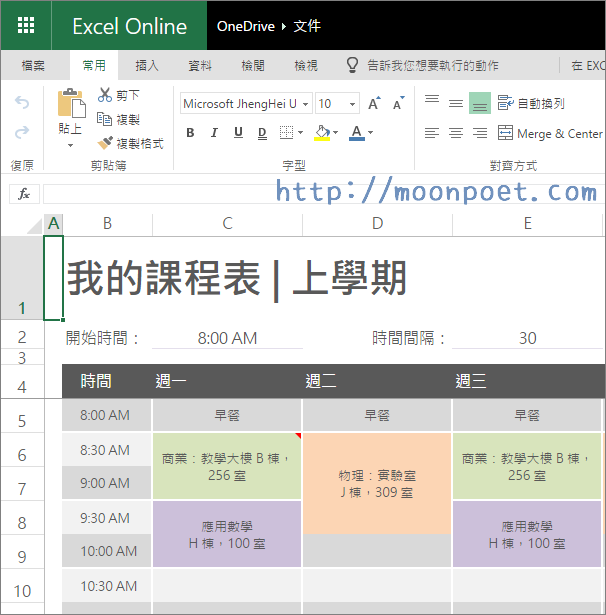Click the Cut scissors icon

click(x=105, y=95)
